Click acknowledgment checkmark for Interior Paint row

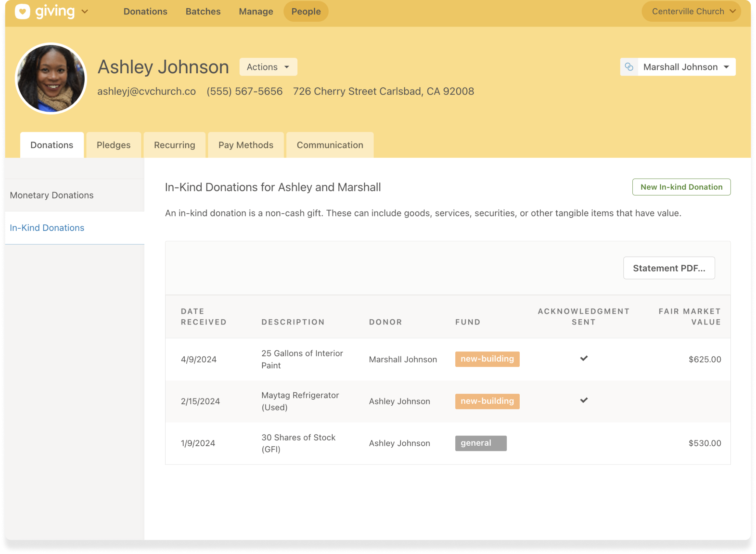[584, 358]
